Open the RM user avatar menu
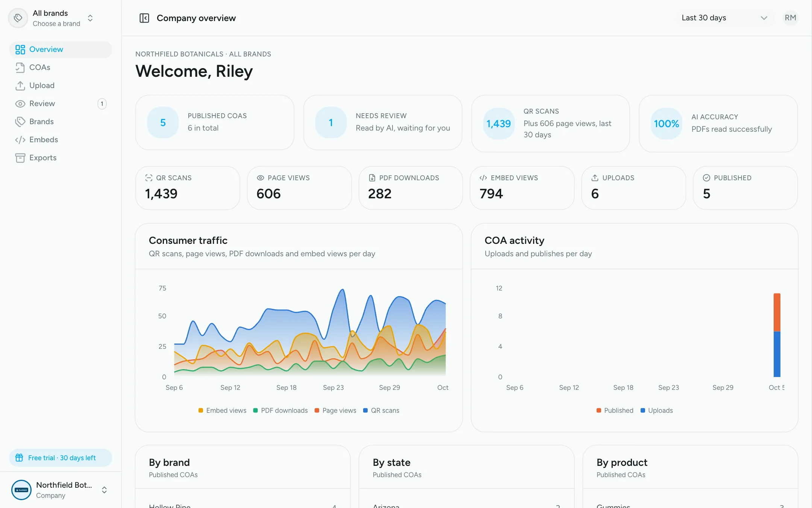812x508 pixels. pos(790,18)
